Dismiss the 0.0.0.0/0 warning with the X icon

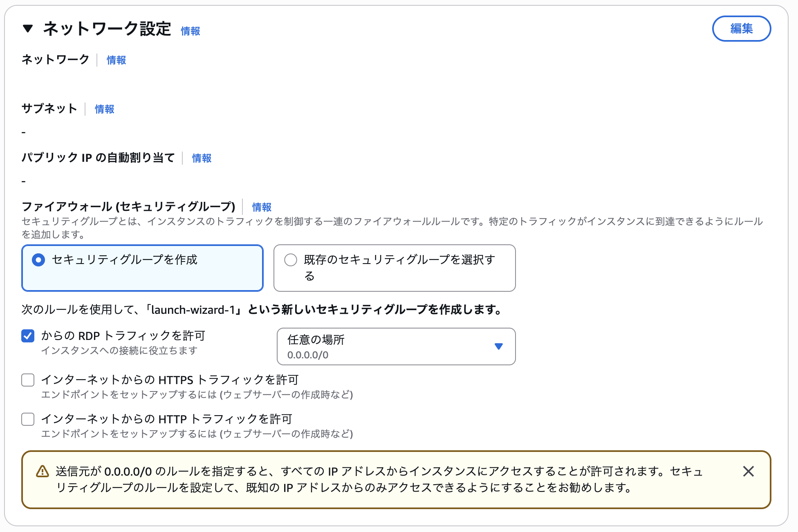coord(748,472)
